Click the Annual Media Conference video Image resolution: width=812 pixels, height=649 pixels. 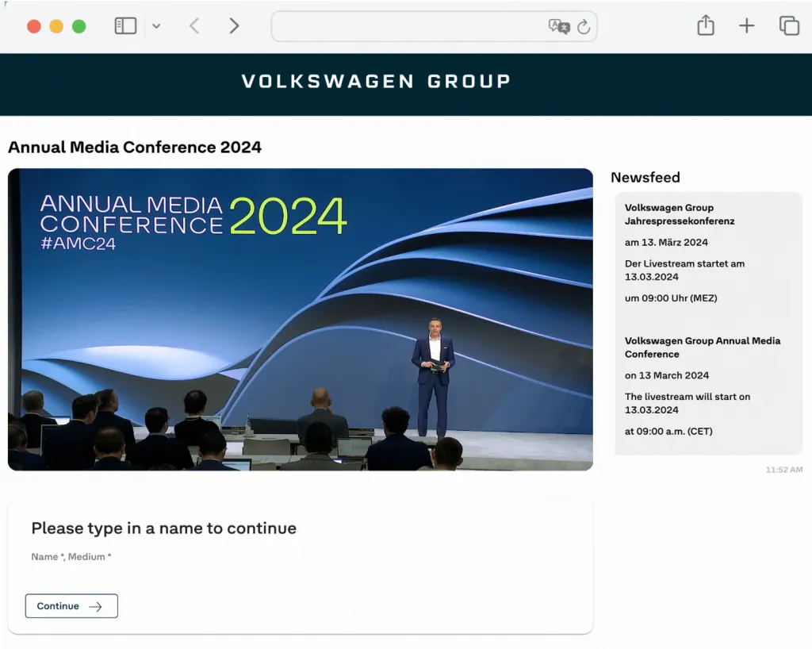(301, 320)
